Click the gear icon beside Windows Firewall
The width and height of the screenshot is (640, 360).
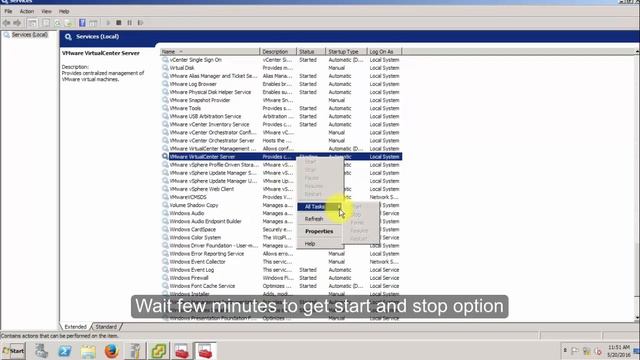[165, 278]
